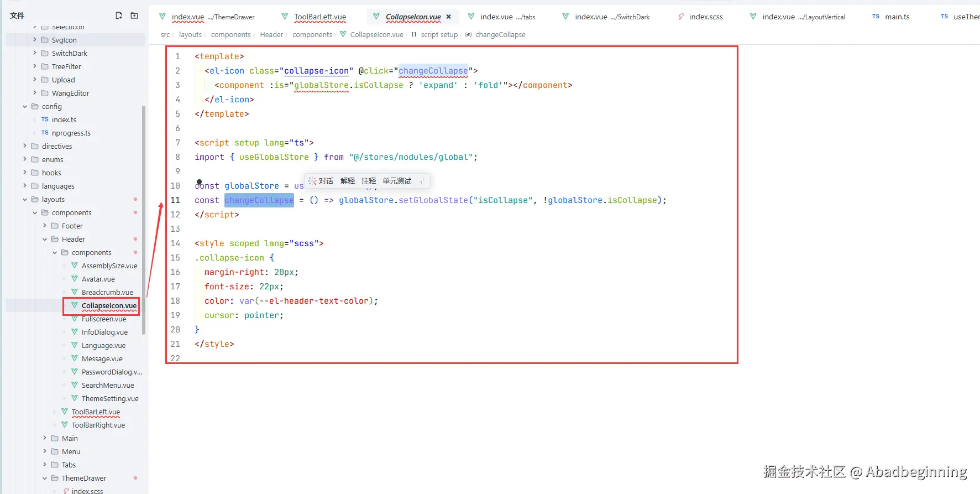Click the src breadcrumb segment
This screenshot has width=980, height=494.
165,34
